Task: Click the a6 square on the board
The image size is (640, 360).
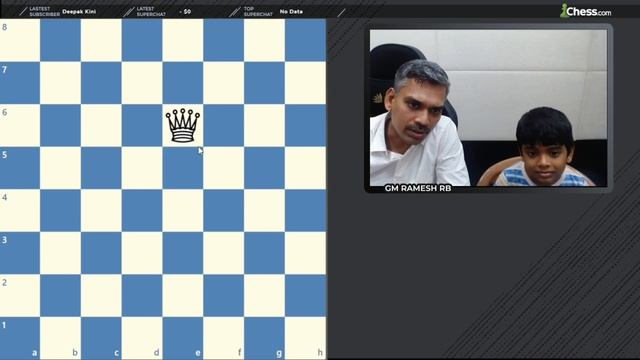Action: coord(20,125)
